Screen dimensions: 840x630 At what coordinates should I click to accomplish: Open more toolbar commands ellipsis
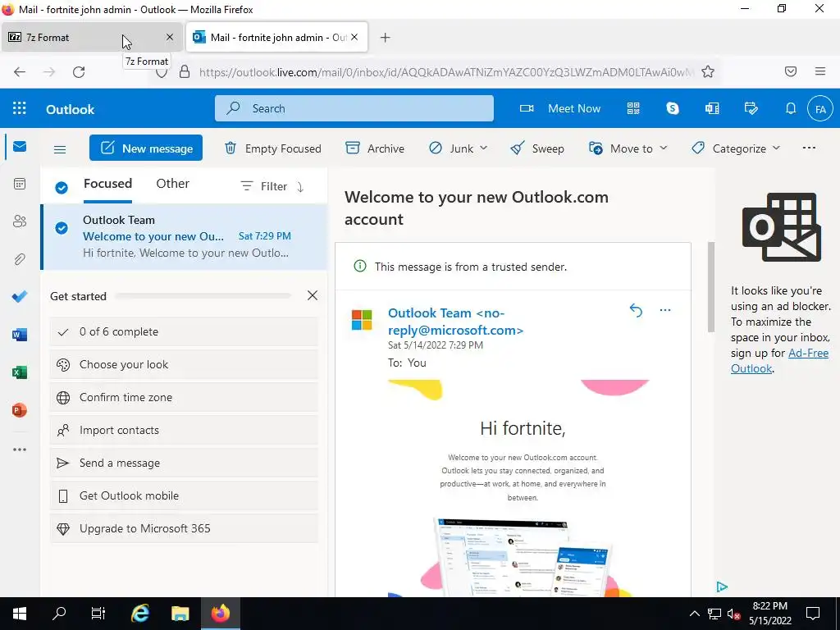click(x=809, y=148)
